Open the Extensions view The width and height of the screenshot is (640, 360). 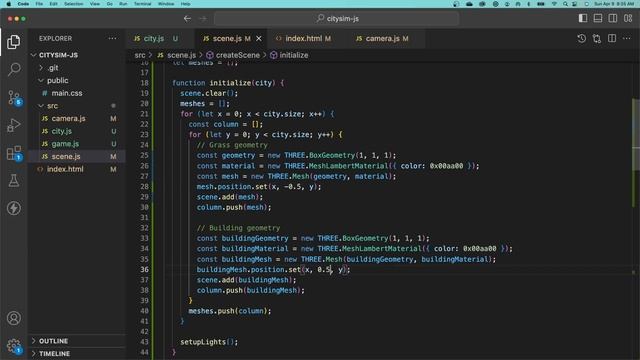[x=14, y=153]
